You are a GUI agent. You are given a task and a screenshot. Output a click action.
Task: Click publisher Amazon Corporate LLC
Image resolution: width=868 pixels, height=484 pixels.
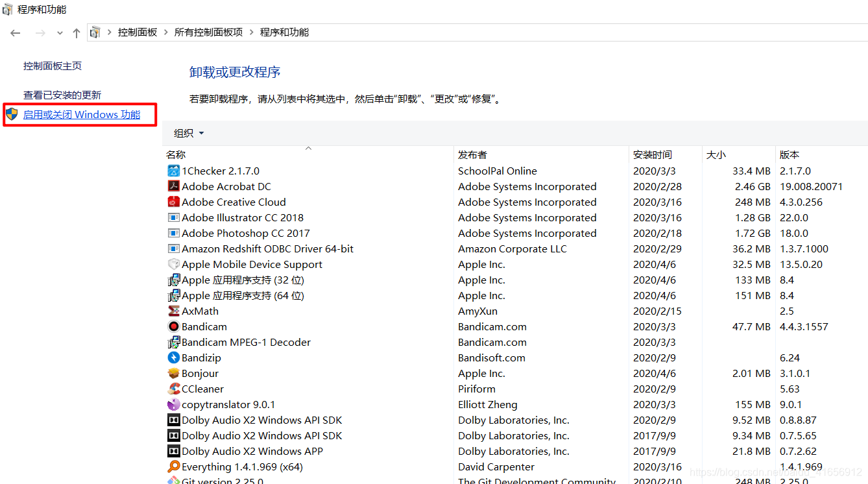[512, 248]
